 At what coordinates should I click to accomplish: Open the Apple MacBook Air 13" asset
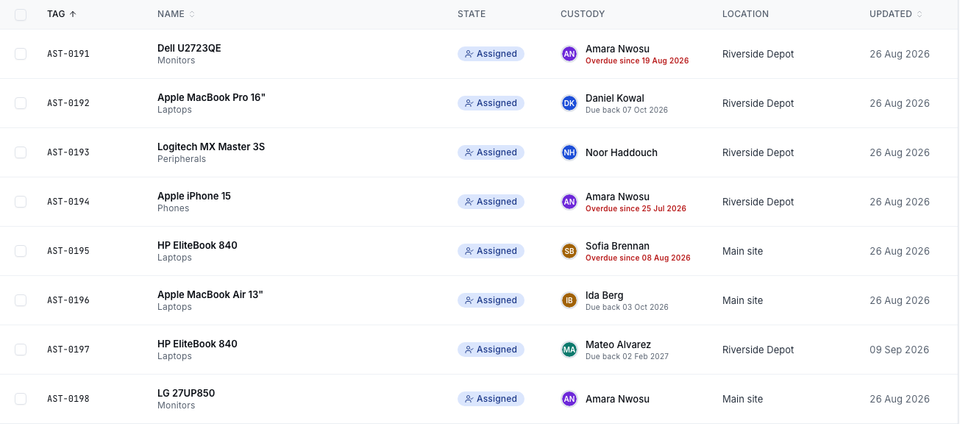click(x=210, y=294)
